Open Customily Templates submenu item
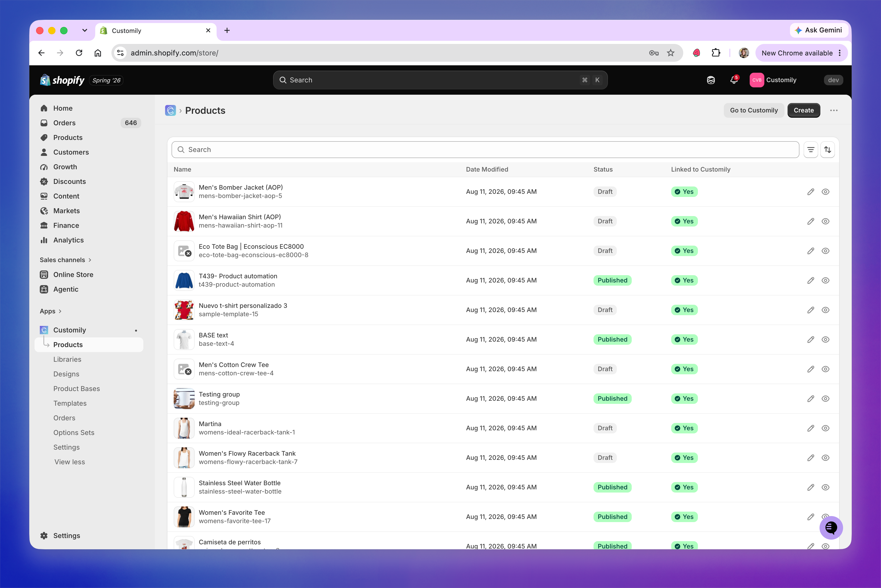This screenshot has width=881, height=588. coord(70,404)
